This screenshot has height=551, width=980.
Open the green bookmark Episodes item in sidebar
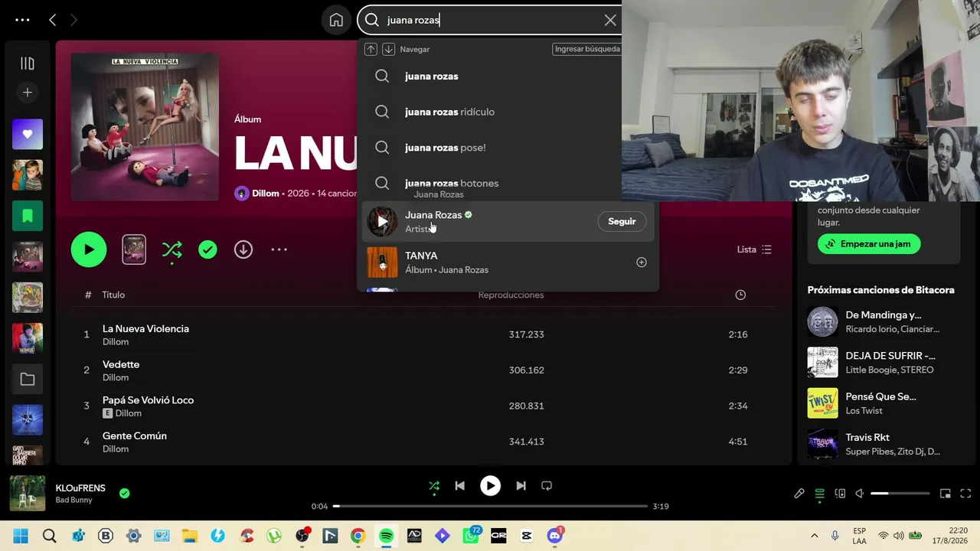pyautogui.click(x=28, y=216)
